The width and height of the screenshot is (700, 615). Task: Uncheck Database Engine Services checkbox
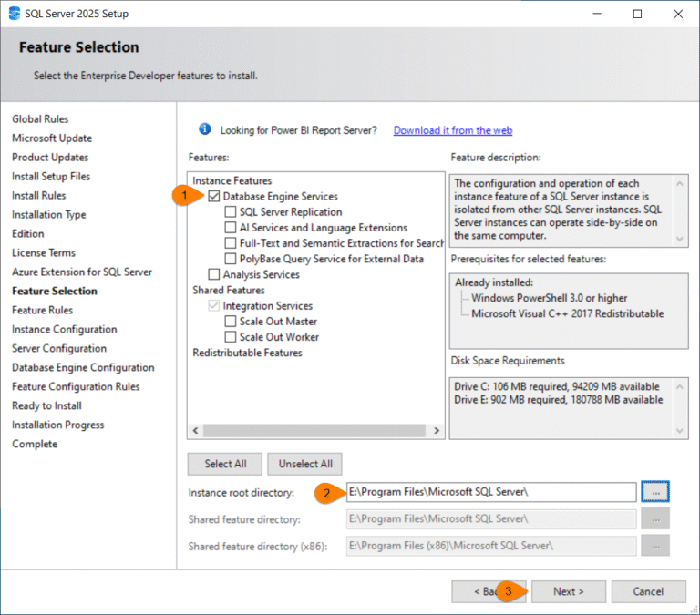[214, 196]
